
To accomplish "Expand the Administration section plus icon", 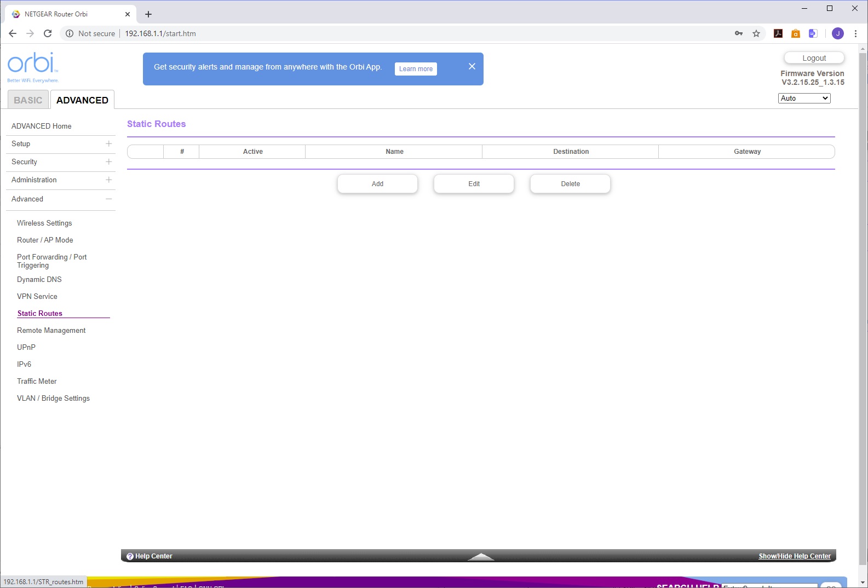I will [109, 180].
